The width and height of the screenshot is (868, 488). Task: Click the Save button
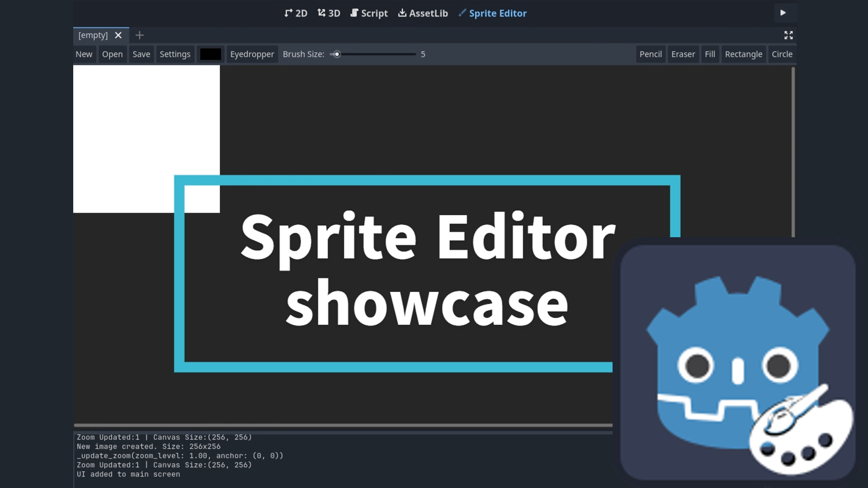tap(141, 54)
